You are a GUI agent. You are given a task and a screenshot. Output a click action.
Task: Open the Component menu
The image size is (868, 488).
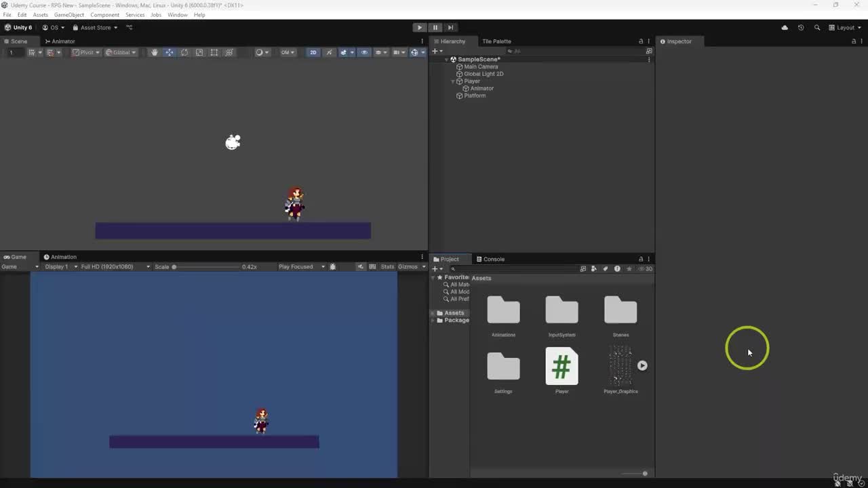pos(104,15)
